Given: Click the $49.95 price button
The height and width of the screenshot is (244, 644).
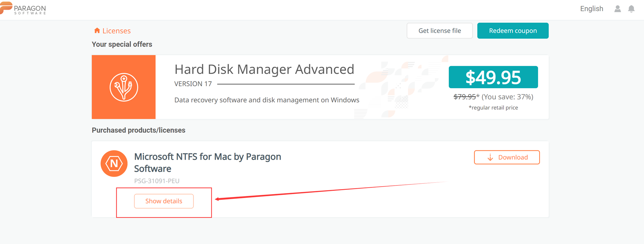Looking at the screenshot, I should [x=493, y=77].
